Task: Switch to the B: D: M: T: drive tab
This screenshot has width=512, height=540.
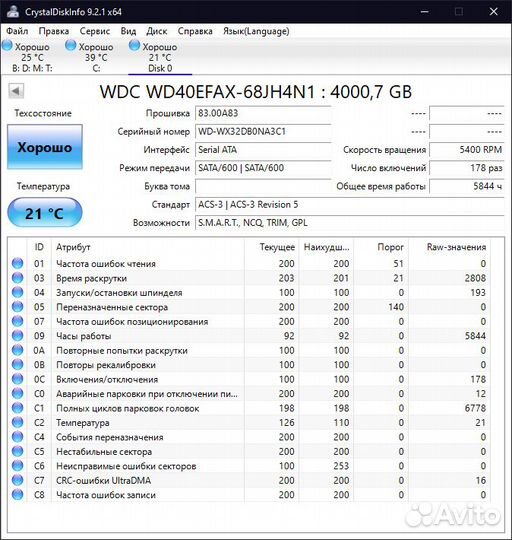Action: coord(32,57)
